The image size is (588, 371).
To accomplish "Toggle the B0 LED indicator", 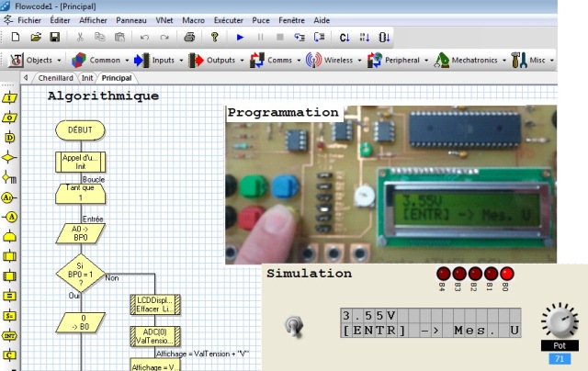I will pyautogui.click(x=505, y=274).
